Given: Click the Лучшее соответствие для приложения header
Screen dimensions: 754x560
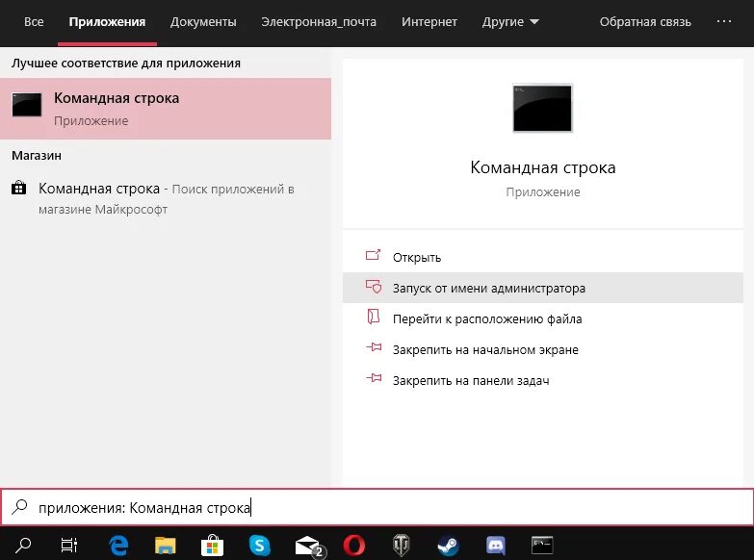Looking at the screenshot, I should point(126,64).
